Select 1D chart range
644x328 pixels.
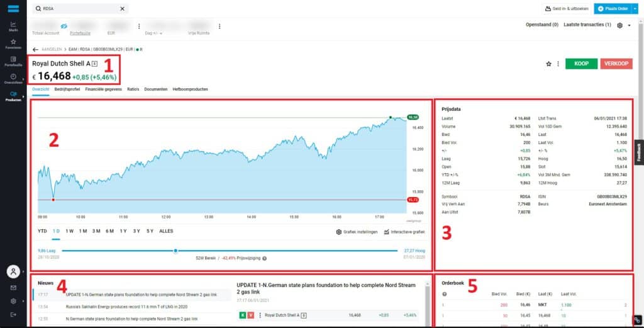click(x=56, y=232)
